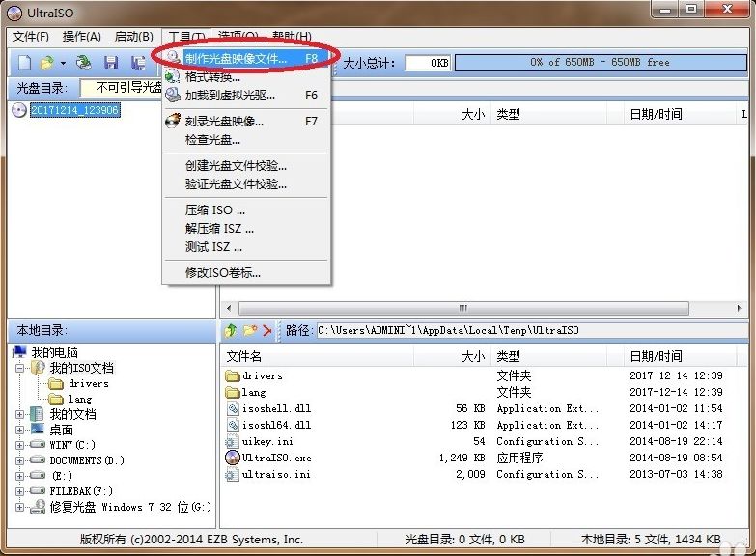The width and height of the screenshot is (756, 556).
Task: Open the 操作(A) menu
Action: tap(81, 37)
